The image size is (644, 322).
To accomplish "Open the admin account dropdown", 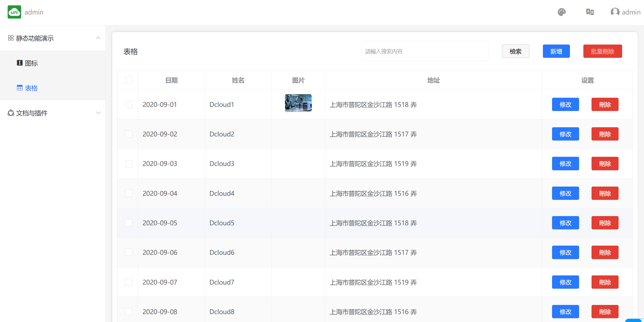I will [x=631, y=12].
